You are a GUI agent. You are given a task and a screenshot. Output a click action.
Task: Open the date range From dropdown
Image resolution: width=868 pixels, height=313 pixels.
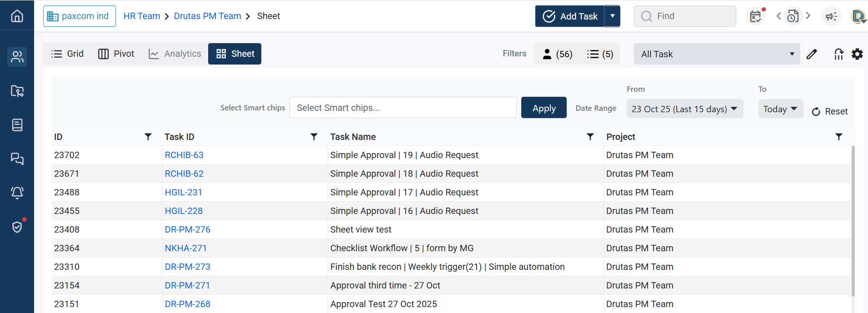click(684, 109)
